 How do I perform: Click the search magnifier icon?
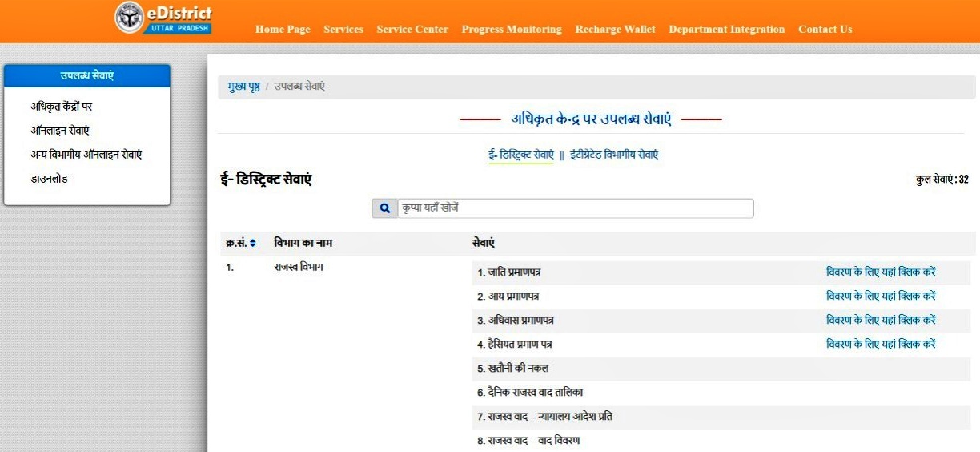point(384,208)
